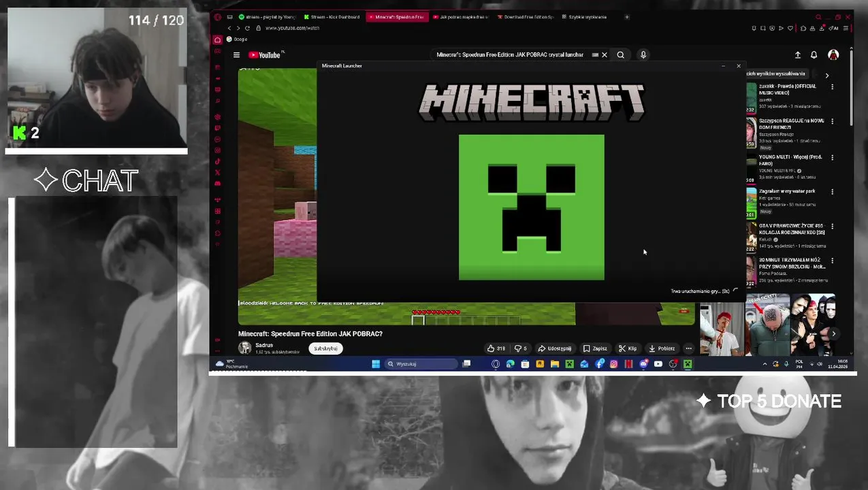868x490 pixels.
Task: Open options menu for 30 MINUT TRZYMAŁEM NÓŻ
Action: point(832,260)
